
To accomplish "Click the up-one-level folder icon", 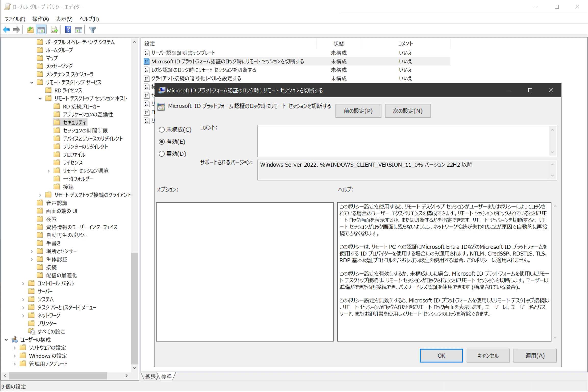I will [30, 30].
